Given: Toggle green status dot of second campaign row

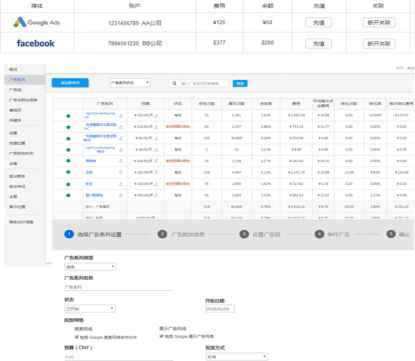Looking at the screenshot, I should (68, 127).
